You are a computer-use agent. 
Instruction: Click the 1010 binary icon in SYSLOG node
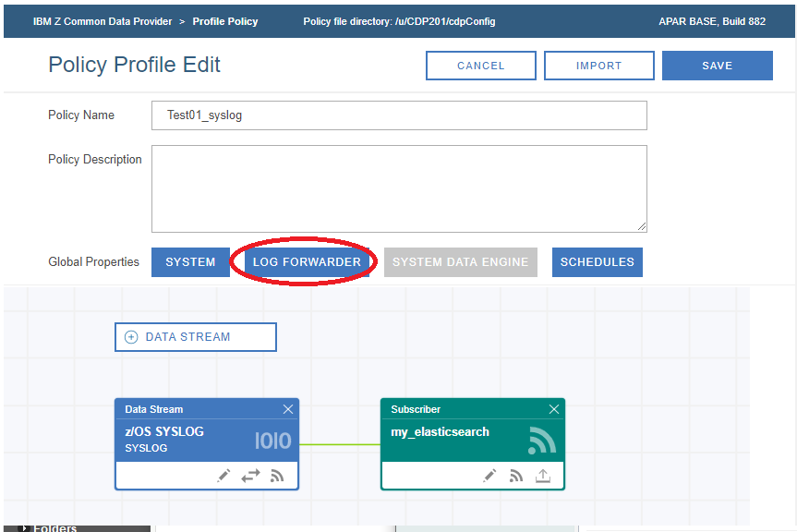click(273, 441)
